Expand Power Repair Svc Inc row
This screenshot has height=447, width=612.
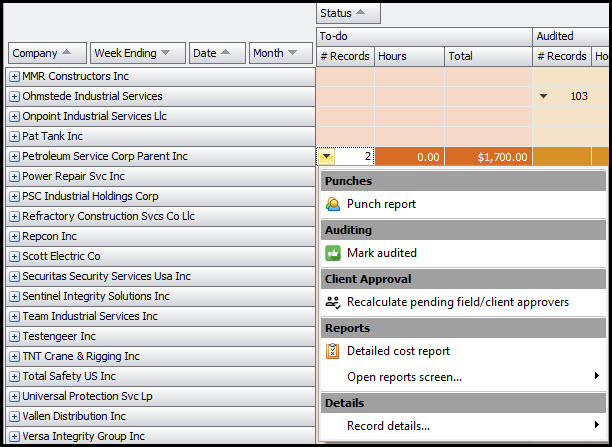pos(14,176)
